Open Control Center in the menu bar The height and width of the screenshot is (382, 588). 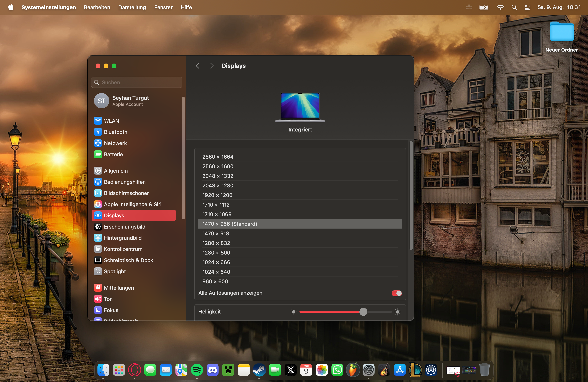[x=527, y=7]
